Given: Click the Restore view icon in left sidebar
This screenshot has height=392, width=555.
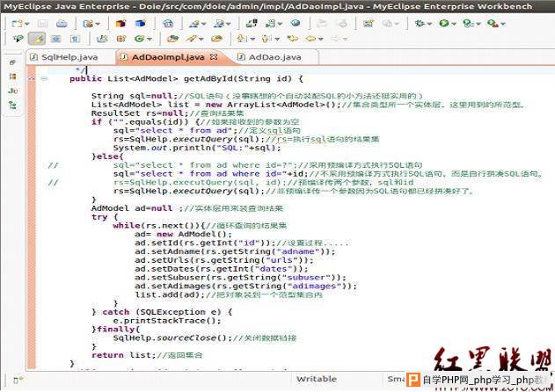Looking at the screenshot, I should 13,62.
